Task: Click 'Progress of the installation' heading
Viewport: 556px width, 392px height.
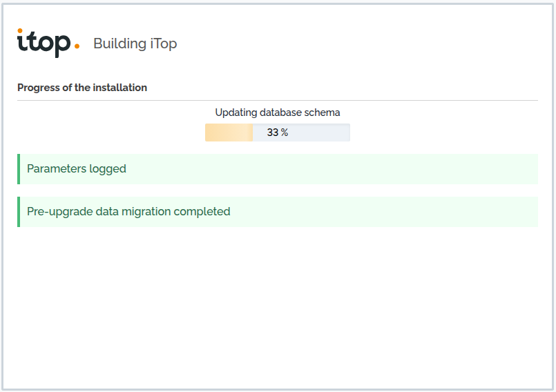Action: [x=82, y=88]
